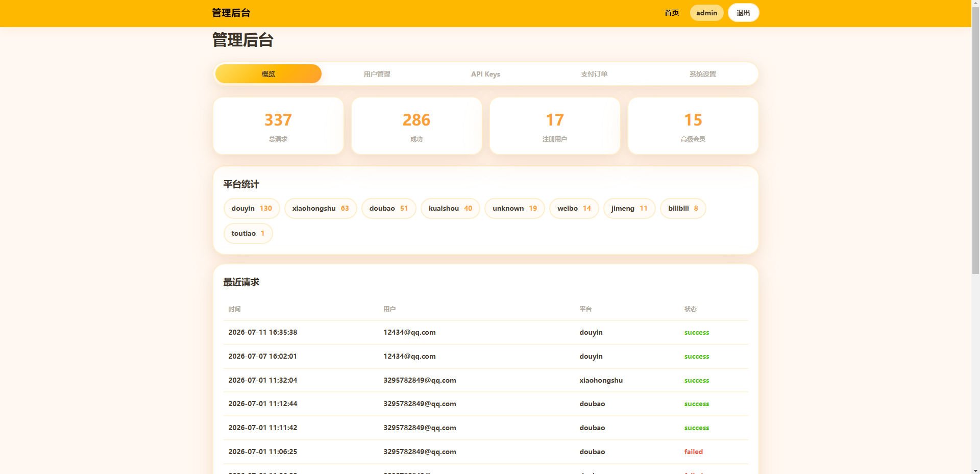Screen dimensions: 980x474
Task: Open the API Keys tab
Action: click(485, 74)
